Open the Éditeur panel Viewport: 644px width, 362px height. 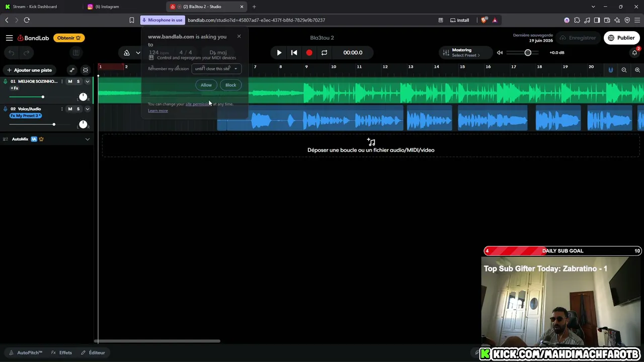pyautogui.click(x=93, y=352)
